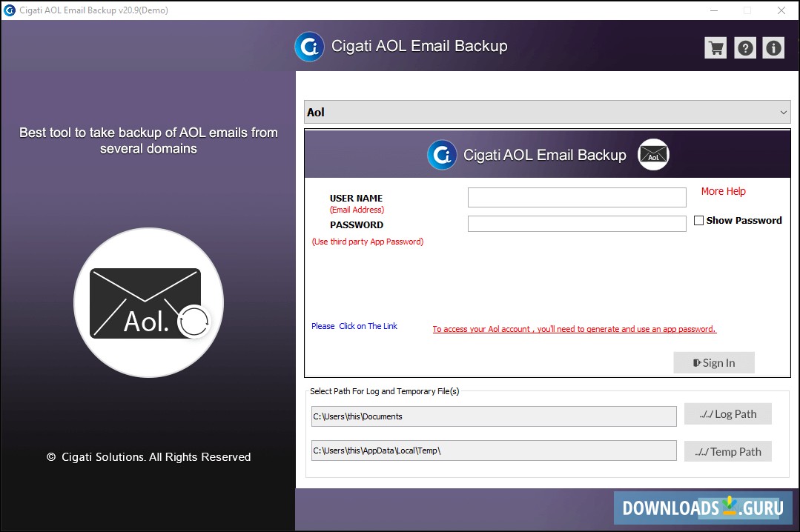Click 'Best tool to take backup' tagline
Viewport: 800px width, 532px height.
(x=148, y=140)
